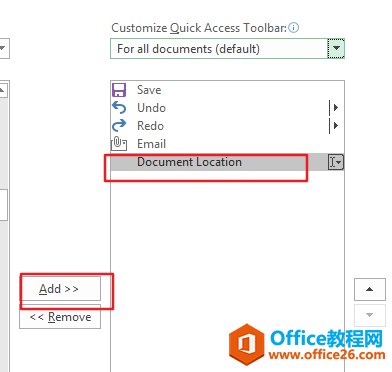Expand the Undo submenu arrow

pyautogui.click(x=335, y=108)
